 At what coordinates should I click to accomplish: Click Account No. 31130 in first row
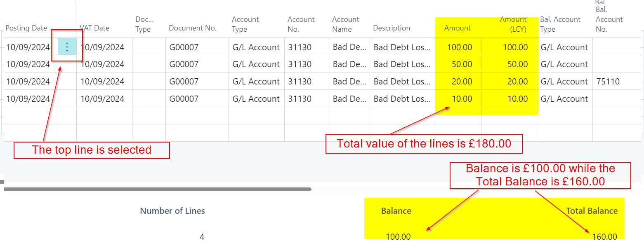click(300, 47)
